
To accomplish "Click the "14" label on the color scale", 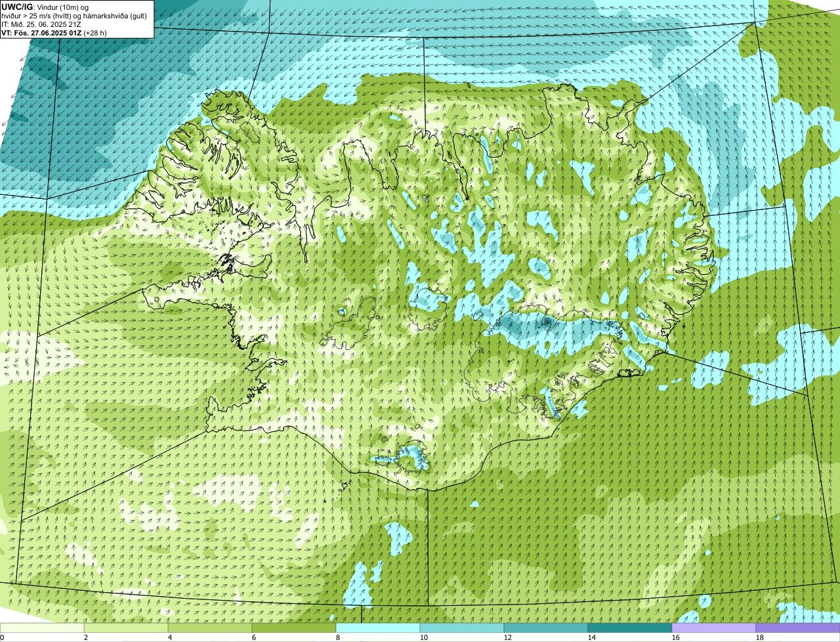I will (592, 637).
